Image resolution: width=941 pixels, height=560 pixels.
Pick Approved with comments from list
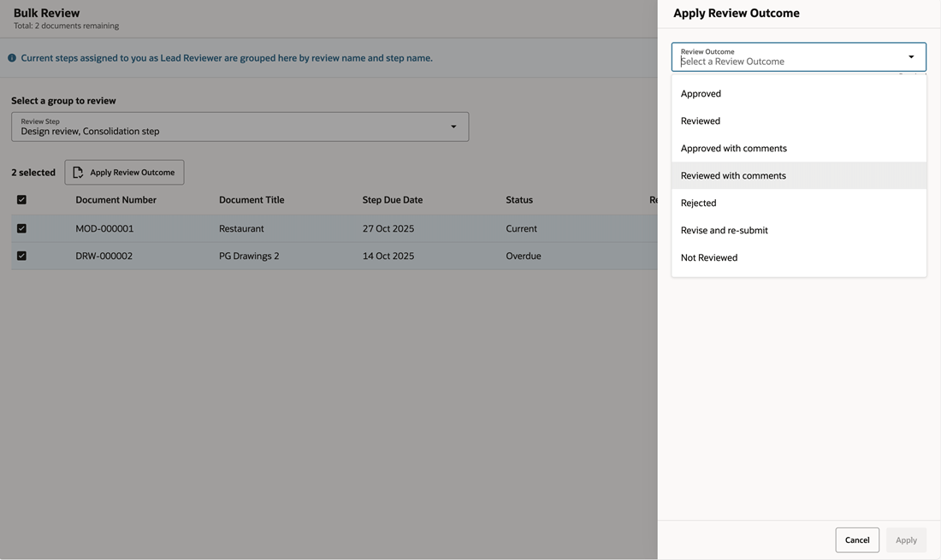click(733, 149)
